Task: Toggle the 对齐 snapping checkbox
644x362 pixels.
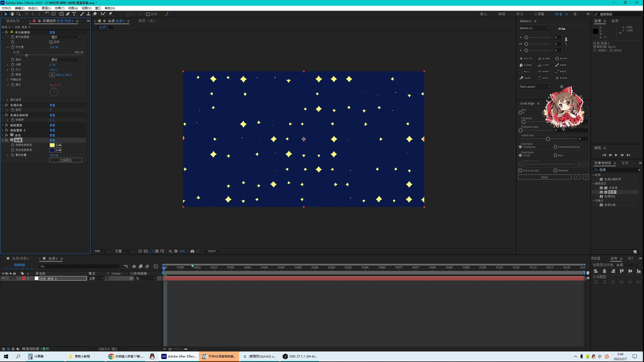Action: pyautogui.click(x=148, y=14)
